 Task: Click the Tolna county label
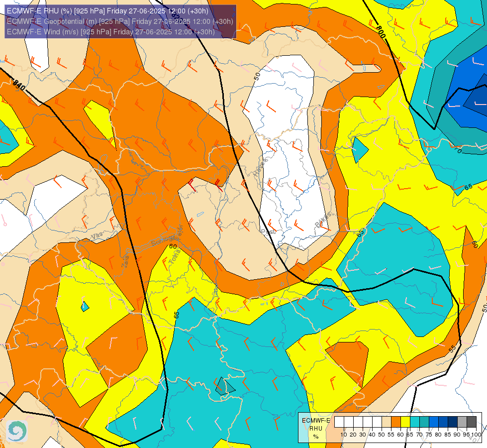click(175, 257)
